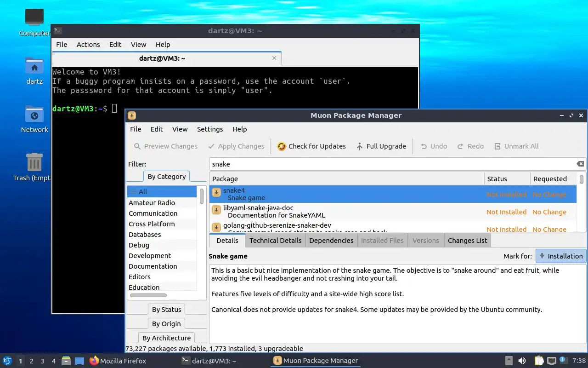Viewport: 588px width, 368px height.
Task: Click the Full Upgrade toolbar button
Action: (x=381, y=146)
